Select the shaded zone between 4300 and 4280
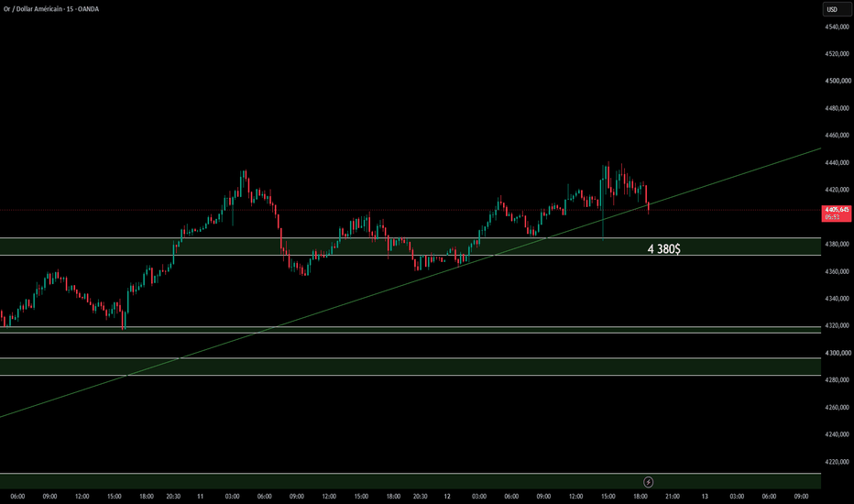The width and height of the screenshot is (854, 504). pyautogui.click(x=411, y=367)
